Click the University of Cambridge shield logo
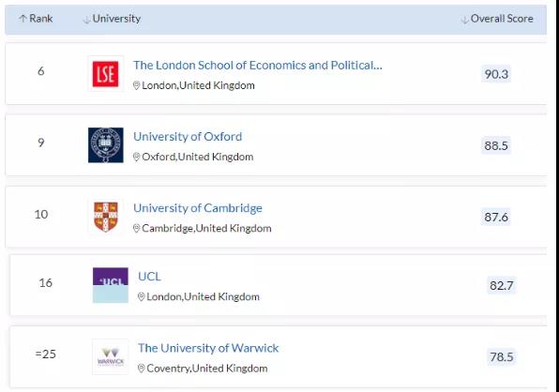The width and height of the screenshot is (559, 392). click(x=106, y=217)
